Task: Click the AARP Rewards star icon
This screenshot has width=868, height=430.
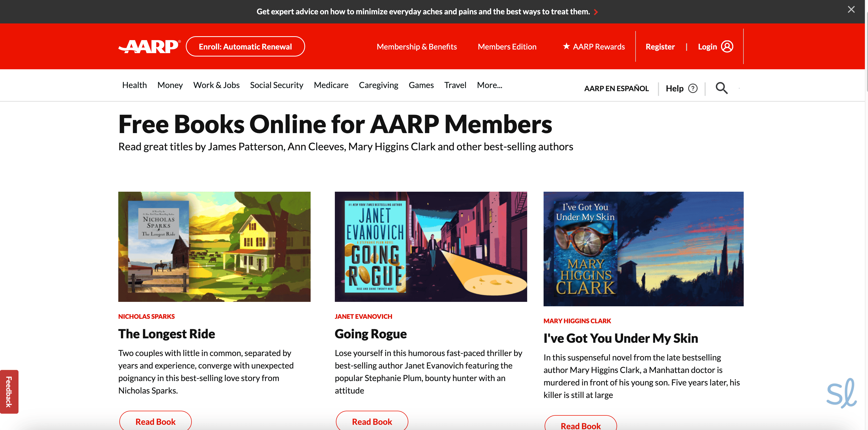Action: [x=566, y=46]
